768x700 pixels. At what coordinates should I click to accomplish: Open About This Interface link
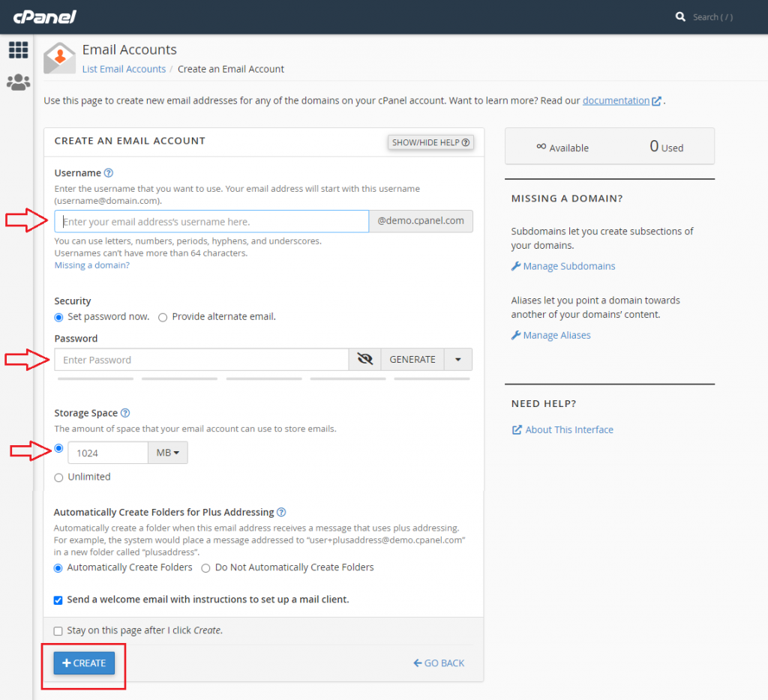click(562, 429)
